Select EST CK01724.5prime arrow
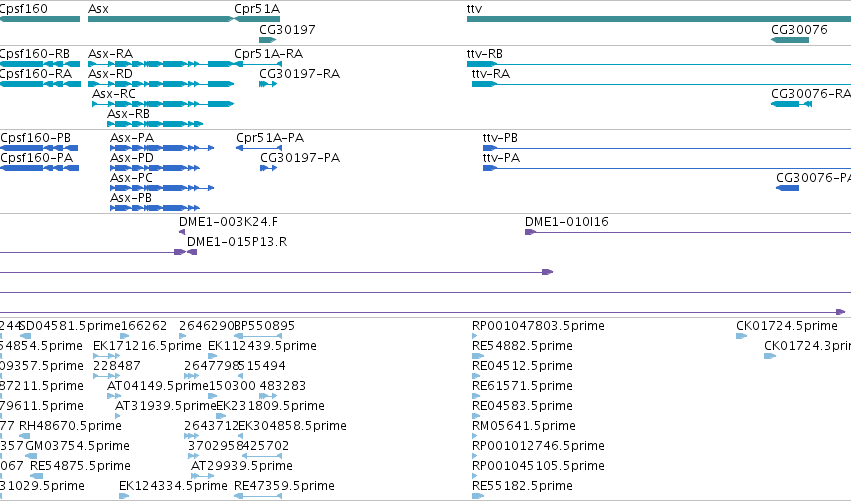 click(741, 336)
